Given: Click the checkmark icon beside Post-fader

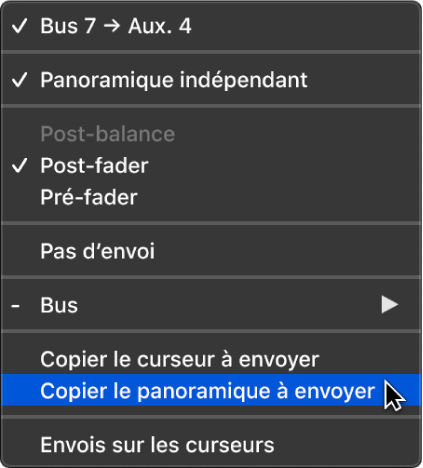Looking at the screenshot, I should coord(20,166).
